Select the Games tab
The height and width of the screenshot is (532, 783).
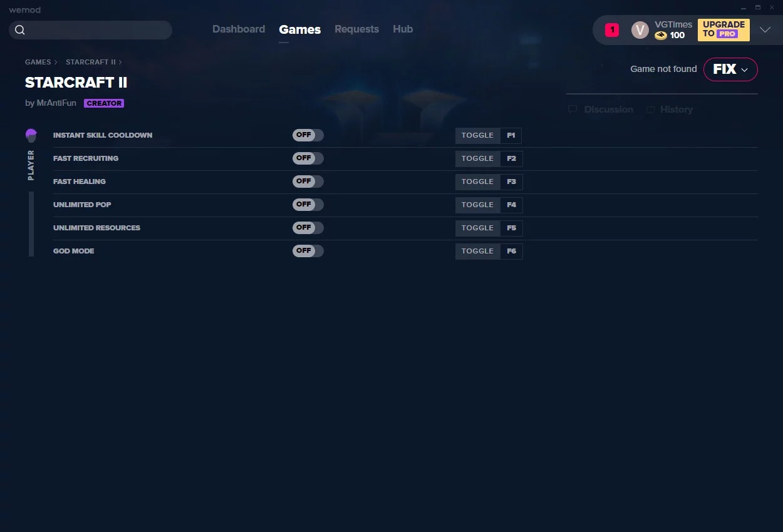300,29
